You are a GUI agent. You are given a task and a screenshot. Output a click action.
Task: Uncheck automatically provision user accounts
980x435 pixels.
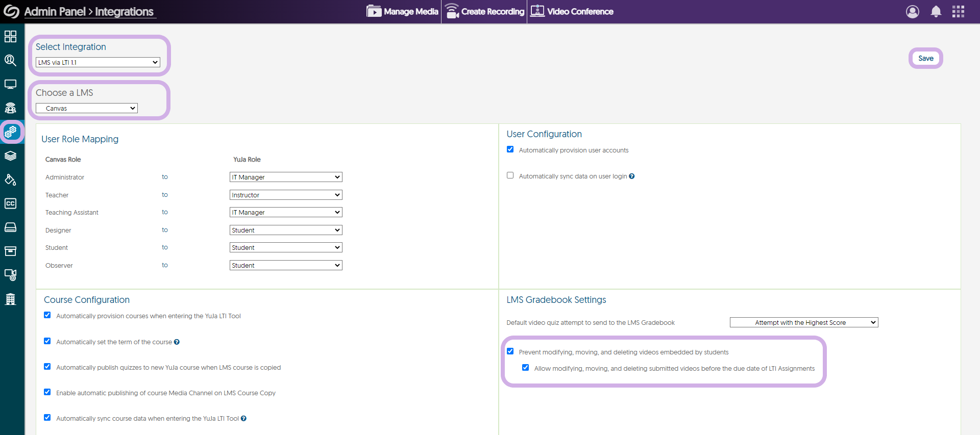[510, 149]
